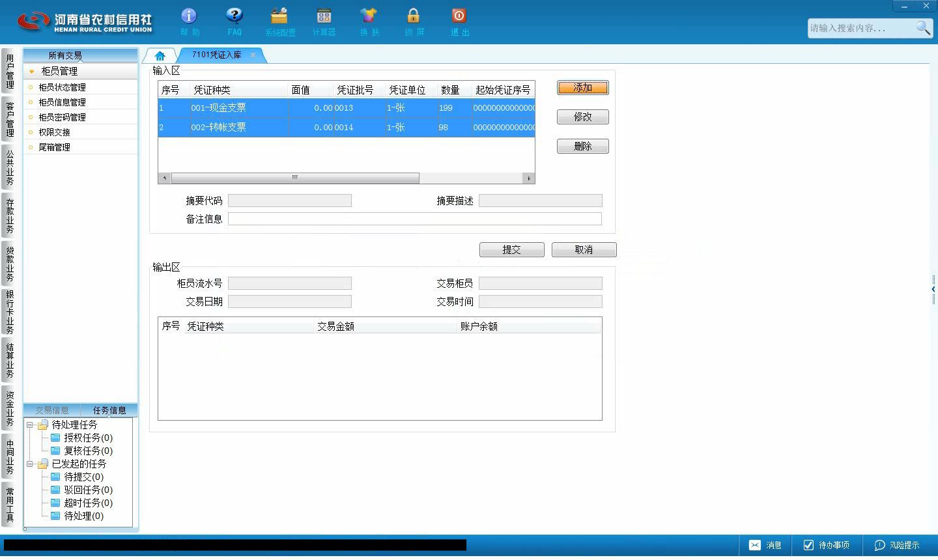Click the 交易金额 output column header
Viewport: 938px width, 560px height.
386,326
